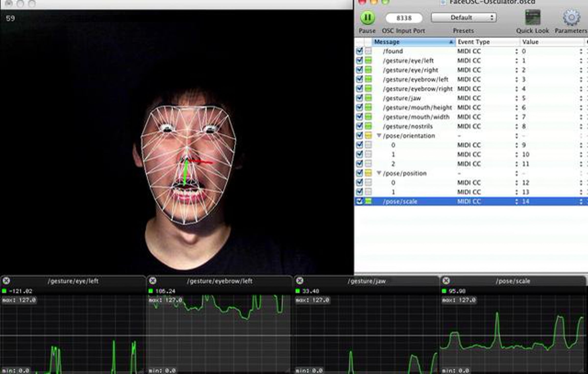Screen dimensions: 588x374
Task: Close the /gesture/eye/left graph panel
Action: pos(6,281)
